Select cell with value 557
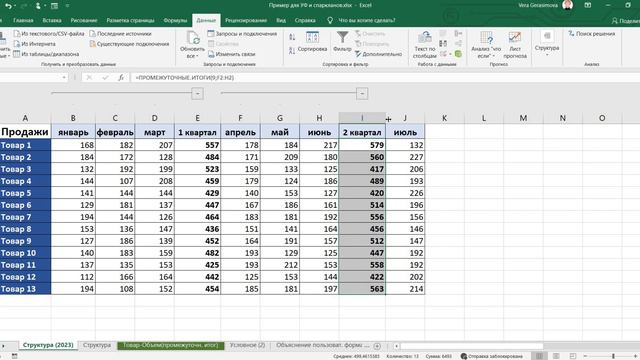The width and height of the screenshot is (640, 360). (x=198, y=145)
